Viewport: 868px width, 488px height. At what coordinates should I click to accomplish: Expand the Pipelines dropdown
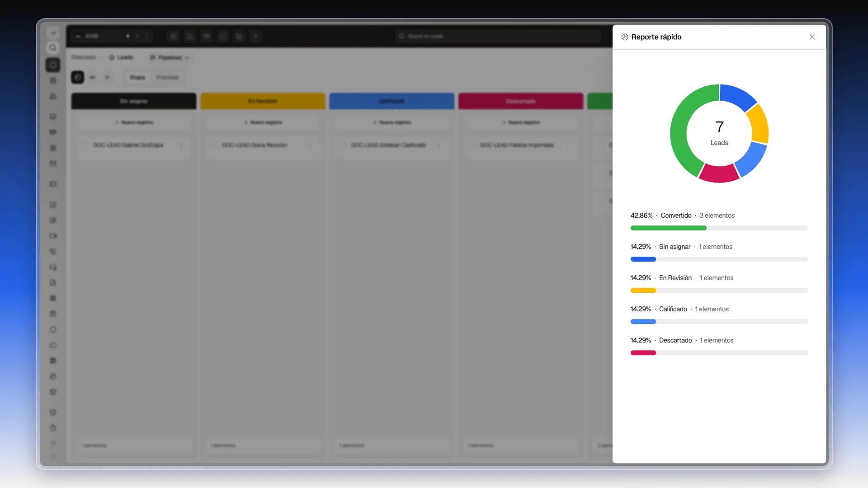coord(170,57)
